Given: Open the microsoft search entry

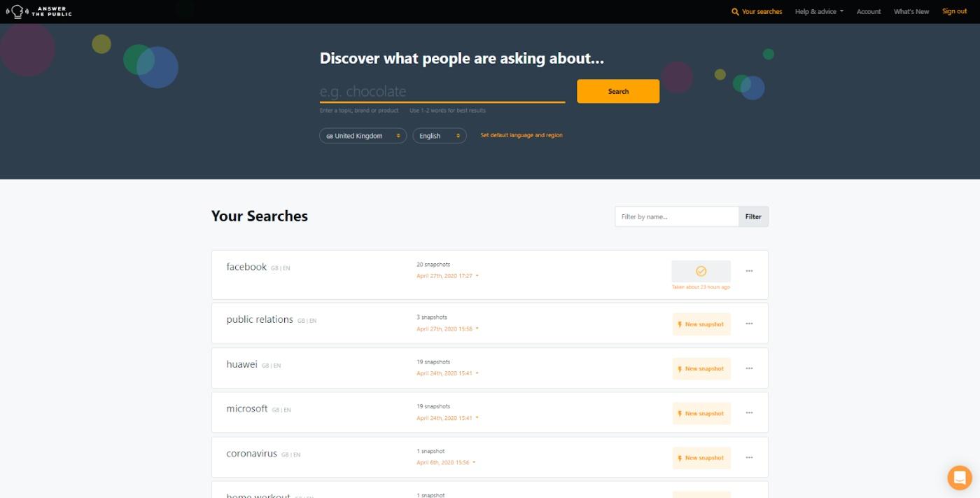Looking at the screenshot, I should pos(247,408).
